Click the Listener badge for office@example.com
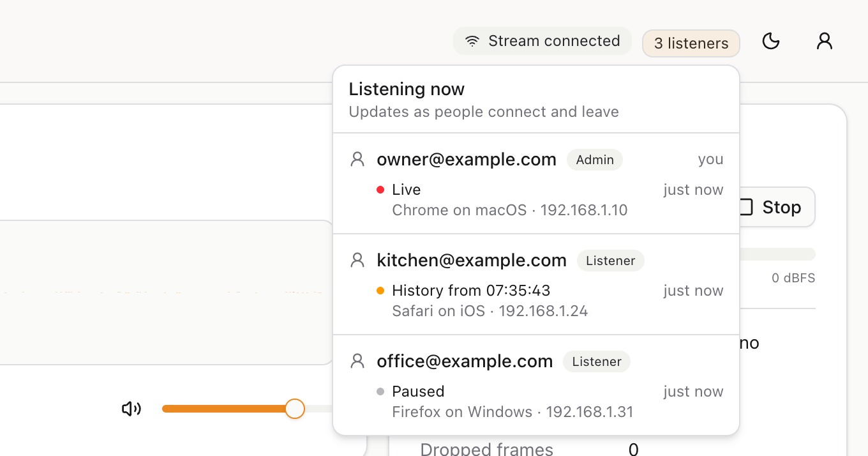This screenshot has width=868, height=456. click(x=597, y=361)
